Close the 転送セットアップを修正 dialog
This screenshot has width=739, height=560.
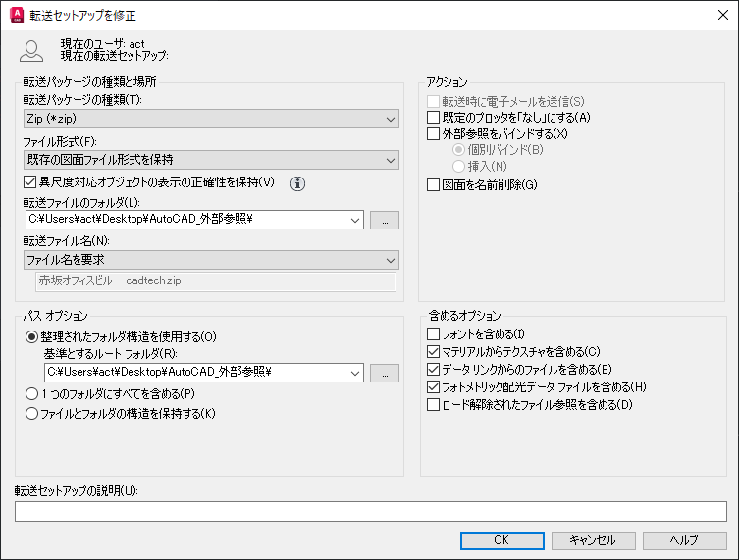tap(723, 15)
